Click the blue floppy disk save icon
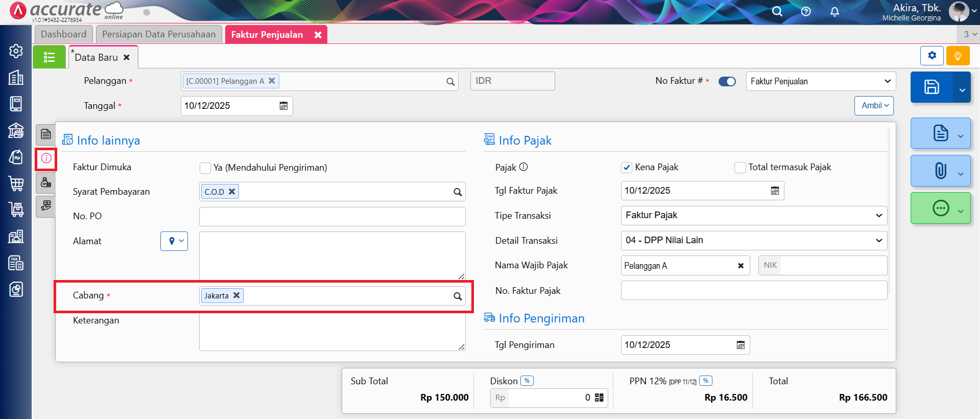The image size is (980, 419). [x=931, y=87]
